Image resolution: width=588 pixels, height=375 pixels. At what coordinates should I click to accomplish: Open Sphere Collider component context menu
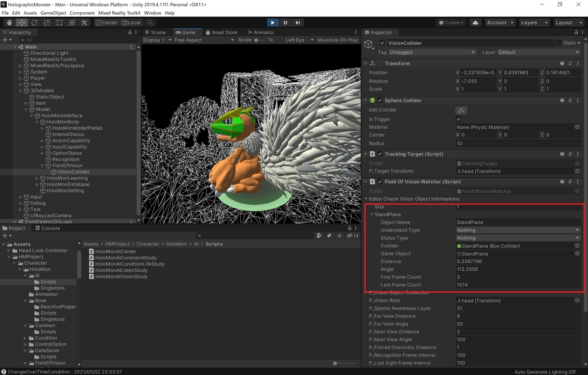pyautogui.click(x=578, y=100)
